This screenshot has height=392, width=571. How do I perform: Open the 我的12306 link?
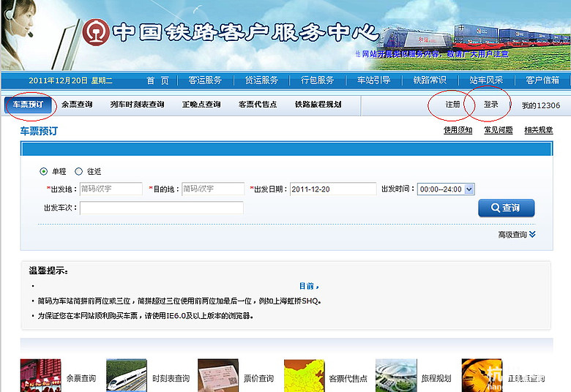coord(541,105)
